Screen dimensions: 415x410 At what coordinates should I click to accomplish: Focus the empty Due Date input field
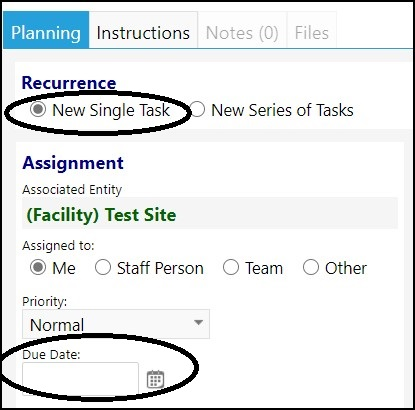pos(80,379)
